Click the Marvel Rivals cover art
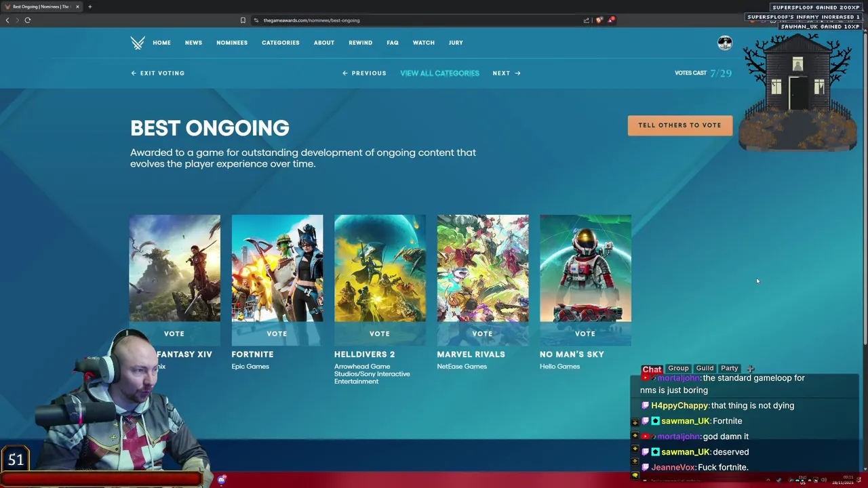This screenshot has width=868, height=488. pyautogui.click(x=483, y=268)
